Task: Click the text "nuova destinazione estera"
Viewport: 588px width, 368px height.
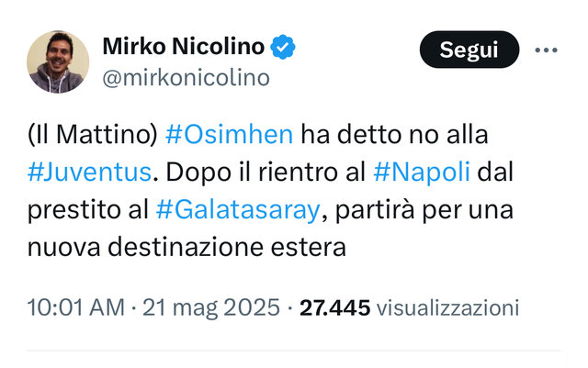Action: pyautogui.click(x=187, y=248)
